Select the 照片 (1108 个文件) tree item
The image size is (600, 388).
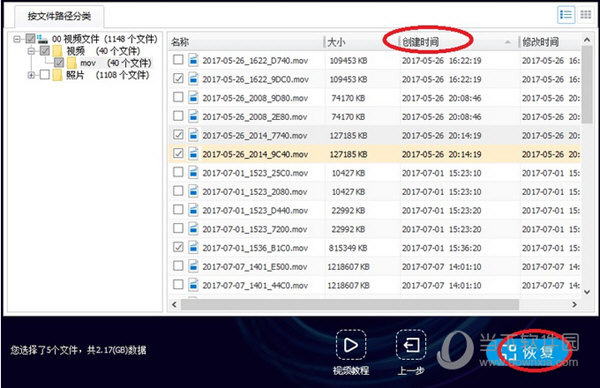108,75
